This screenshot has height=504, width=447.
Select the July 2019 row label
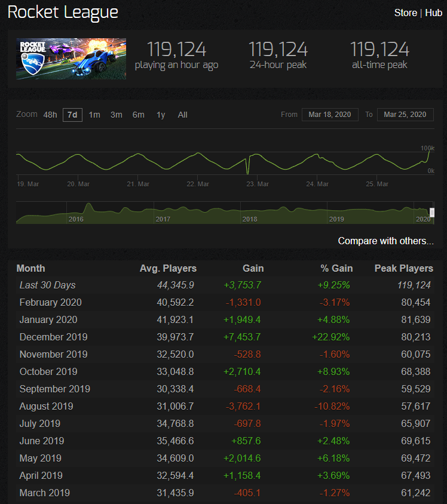(x=40, y=423)
